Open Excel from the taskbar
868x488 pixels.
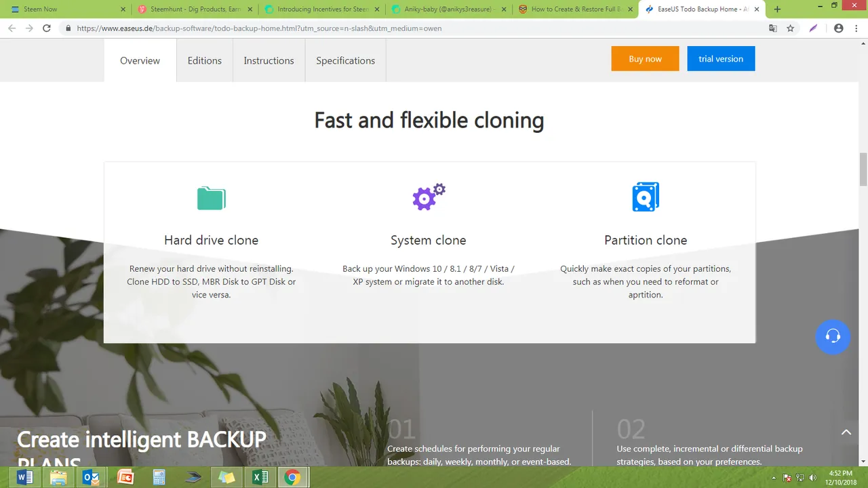pyautogui.click(x=260, y=477)
